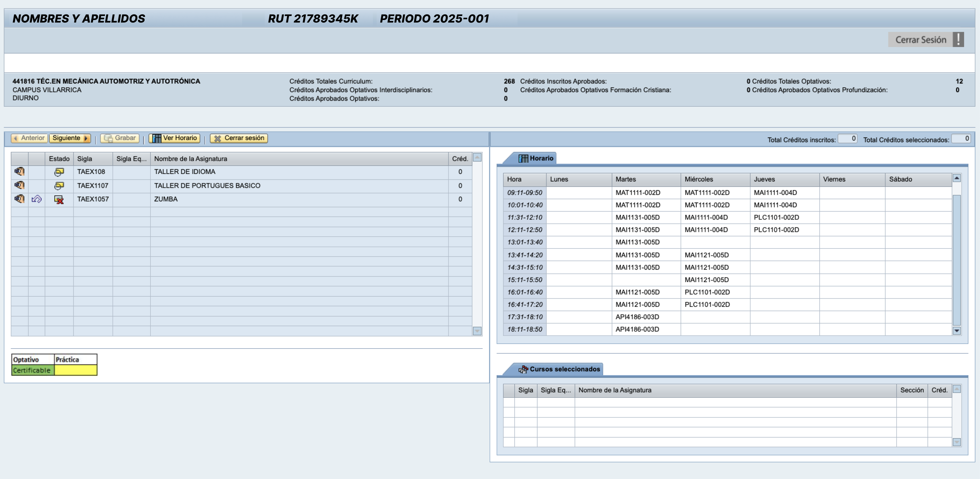Click status icon for TALLER DE IDIOMA
980x479 pixels.
[59, 172]
